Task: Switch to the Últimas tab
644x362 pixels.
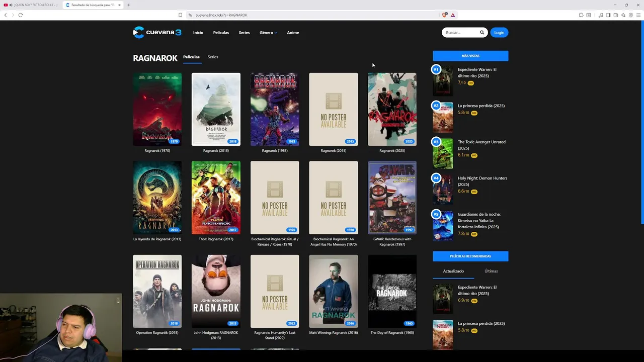Action: click(x=491, y=271)
